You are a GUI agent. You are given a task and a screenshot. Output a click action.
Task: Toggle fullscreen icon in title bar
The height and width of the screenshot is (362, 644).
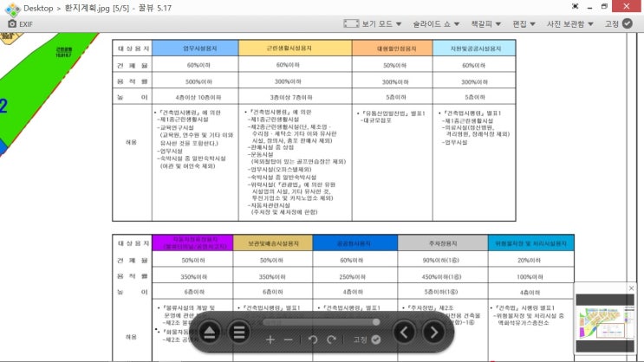[x=575, y=7]
